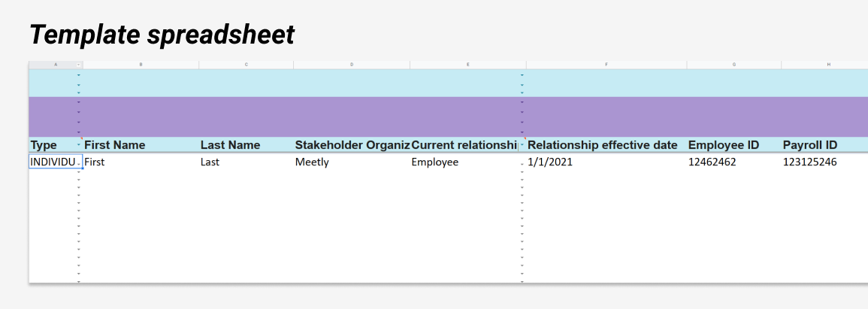Click the First Name header cell
Image resolution: width=868 pixels, height=309 pixels.
point(141,145)
